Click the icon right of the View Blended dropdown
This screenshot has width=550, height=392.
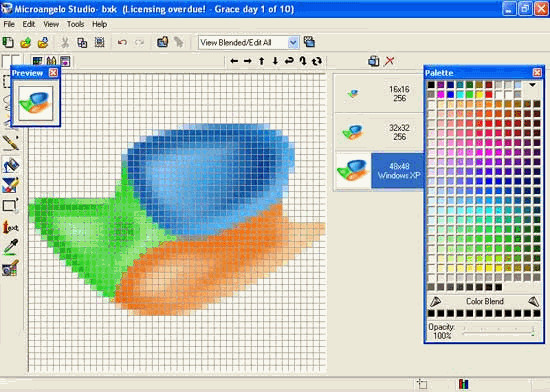click(x=309, y=42)
